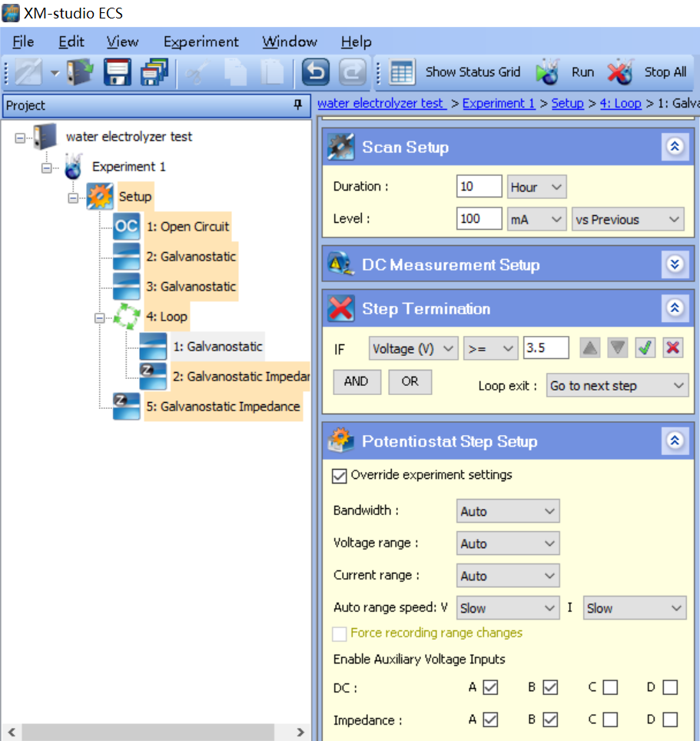Screen dimensions: 700x741
Task: Click the Setup gear icon in tree
Action: coord(100,196)
